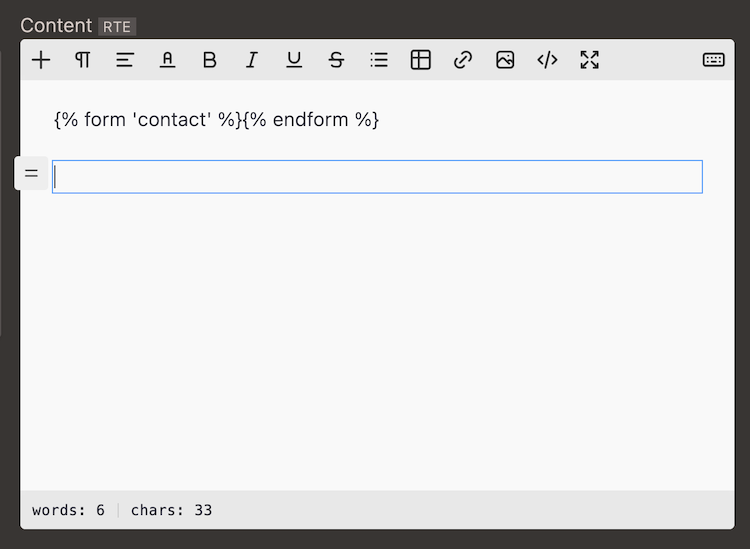Click the RTE badge
The image size is (750, 549).
(117, 27)
